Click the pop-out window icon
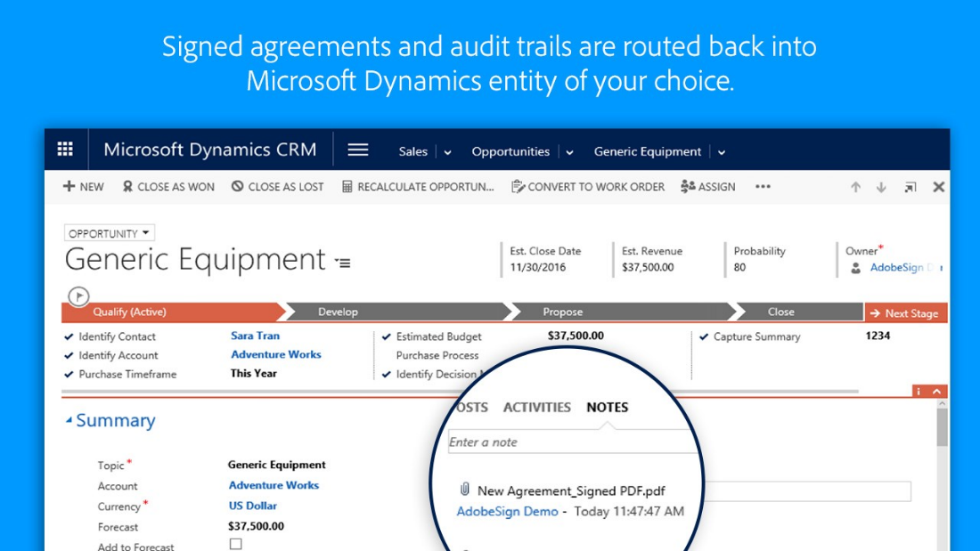 pyautogui.click(x=910, y=188)
